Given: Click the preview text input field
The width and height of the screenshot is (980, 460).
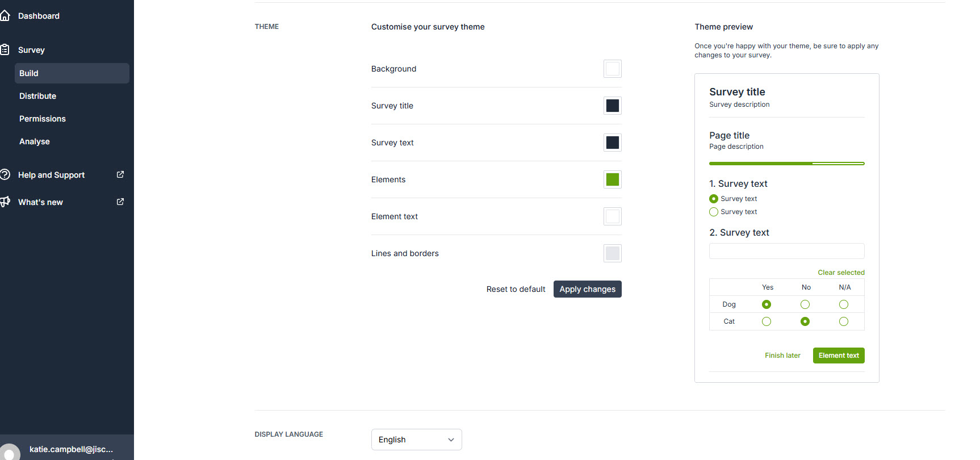Looking at the screenshot, I should click(x=786, y=251).
